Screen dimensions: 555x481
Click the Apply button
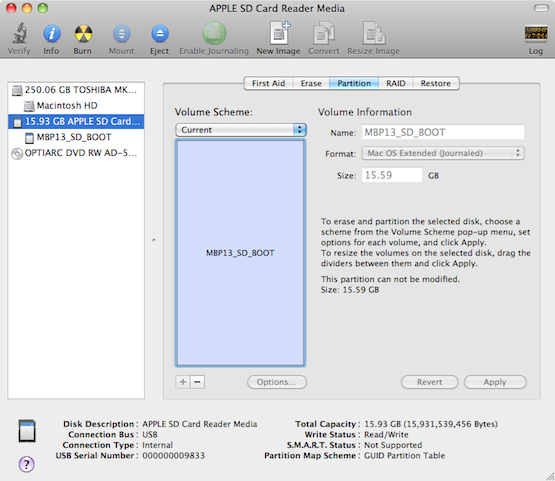495,382
